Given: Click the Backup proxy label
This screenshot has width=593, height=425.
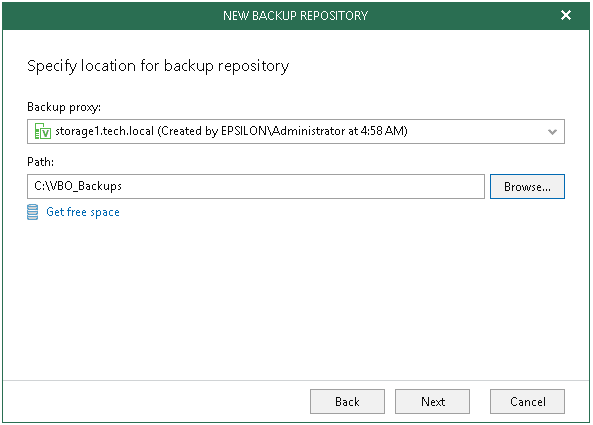Looking at the screenshot, I should click(x=64, y=107).
